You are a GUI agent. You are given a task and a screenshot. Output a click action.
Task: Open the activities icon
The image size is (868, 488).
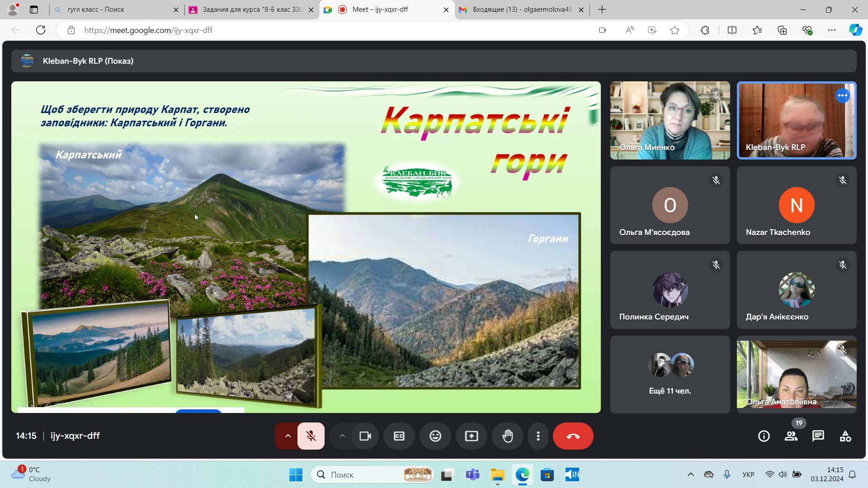click(845, 436)
